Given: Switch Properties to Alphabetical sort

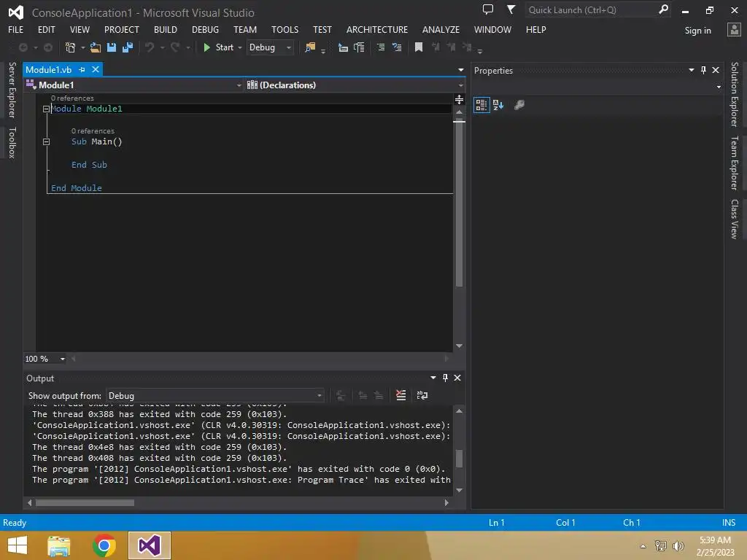Looking at the screenshot, I should [x=498, y=105].
